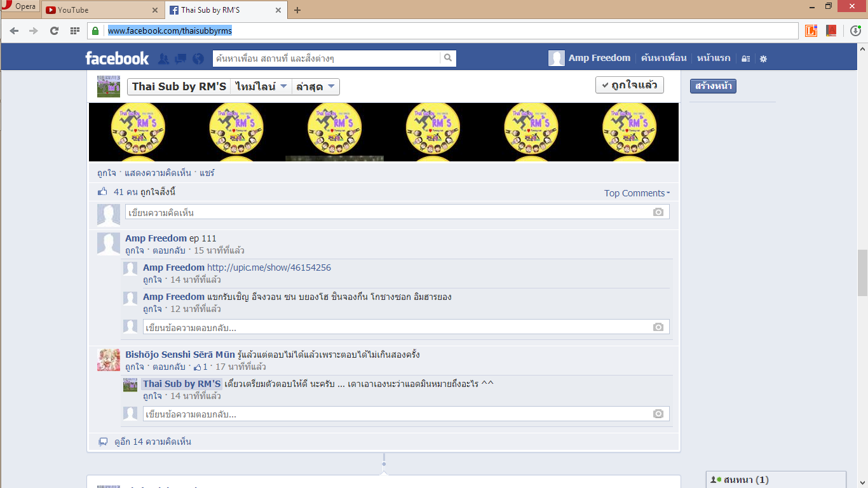Like the 12 นาทีที่แล้ว reply
This screenshot has width=868, height=488.
point(153,309)
